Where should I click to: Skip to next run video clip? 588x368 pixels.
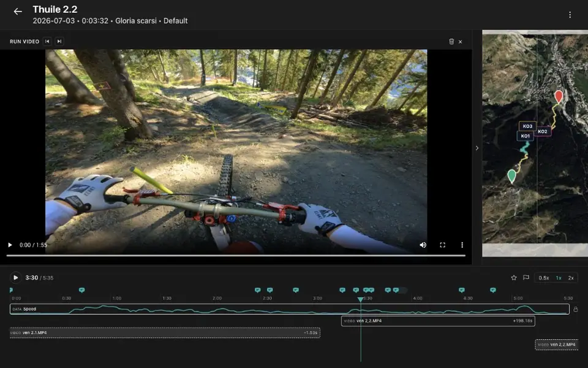point(59,41)
